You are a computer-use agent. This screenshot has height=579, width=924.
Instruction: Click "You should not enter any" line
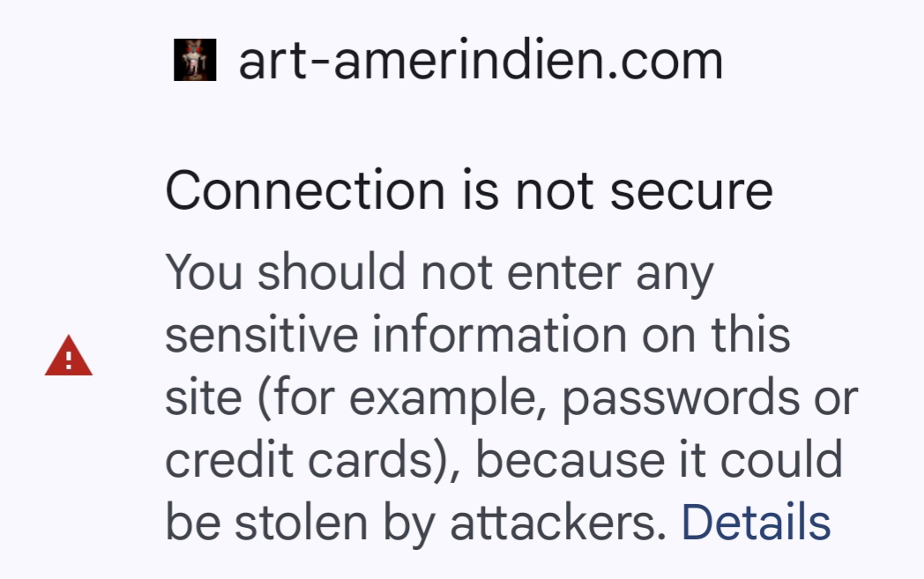pos(439,273)
